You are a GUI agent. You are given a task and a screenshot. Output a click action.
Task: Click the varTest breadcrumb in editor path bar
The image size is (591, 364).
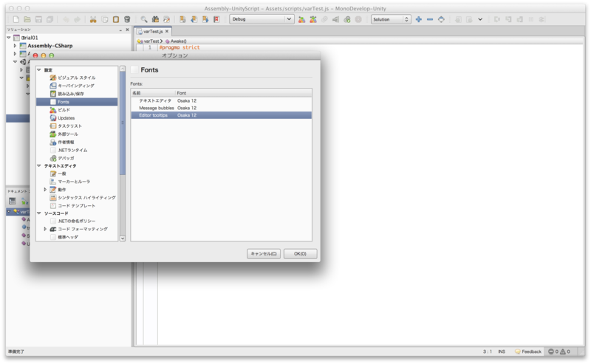pyautogui.click(x=151, y=41)
